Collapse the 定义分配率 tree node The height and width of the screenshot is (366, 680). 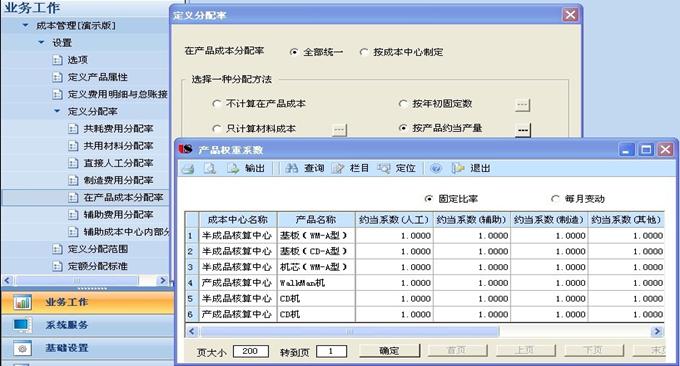coord(57,111)
